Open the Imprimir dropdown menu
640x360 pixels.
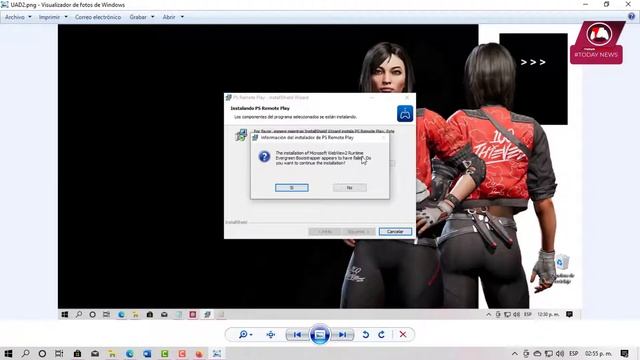[x=53, y=17]
